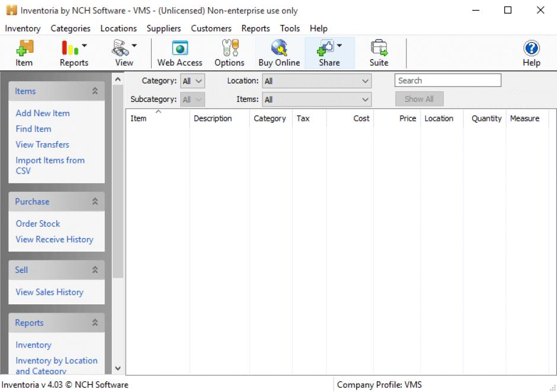
Task: Open Web Access from the toolbar
Action: (x=180, y=53)
